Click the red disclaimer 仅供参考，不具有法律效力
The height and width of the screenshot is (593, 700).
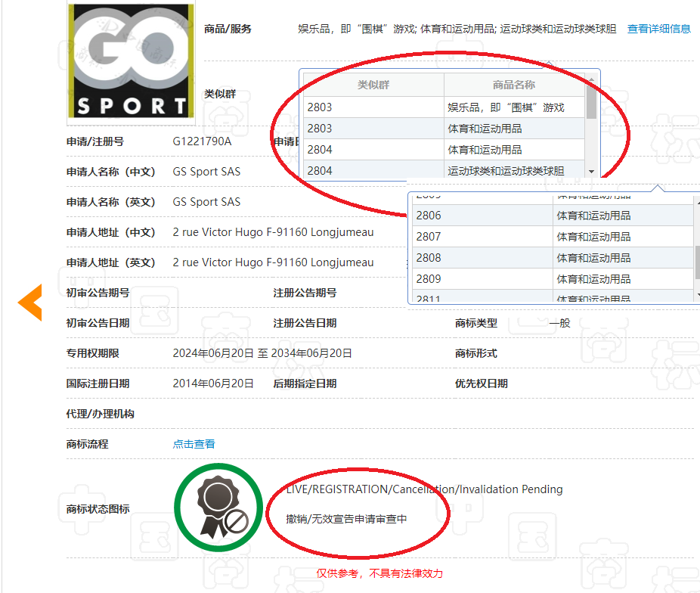click(x=379, y=573)
